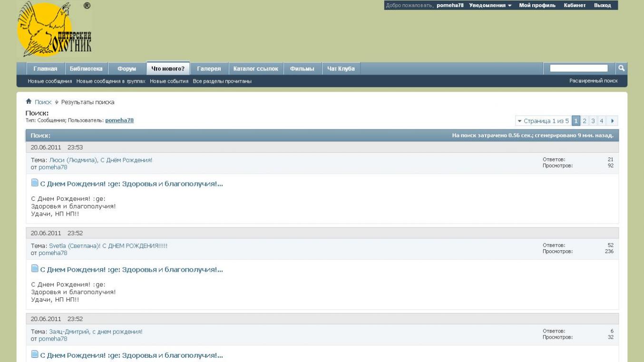Click the post icon of second result
Screen dimensions: 644x362
[x=34, y=269]
